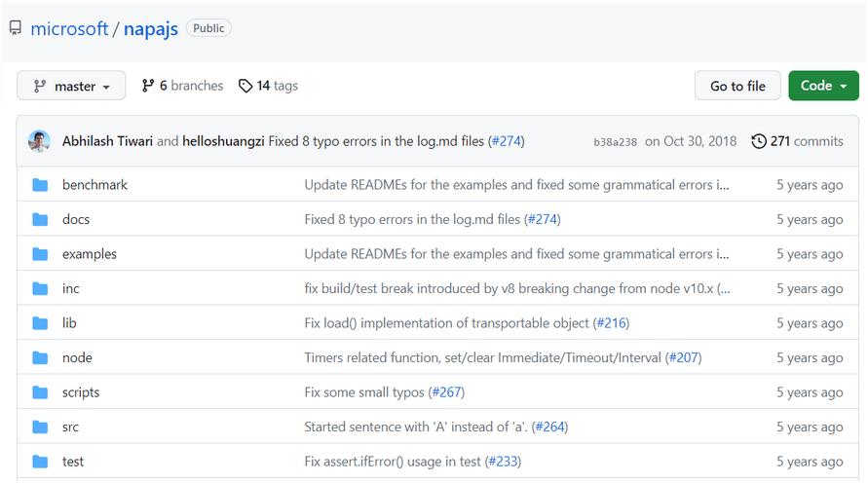View the 14 tags list
The height and width of the screenshot is (483, 868).
coord(268,86)
